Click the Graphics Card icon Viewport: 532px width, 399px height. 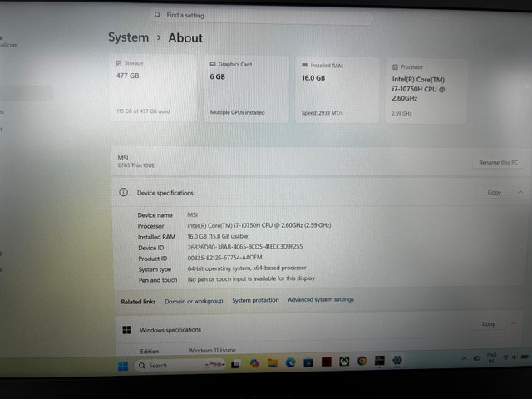tap(213, 64)
